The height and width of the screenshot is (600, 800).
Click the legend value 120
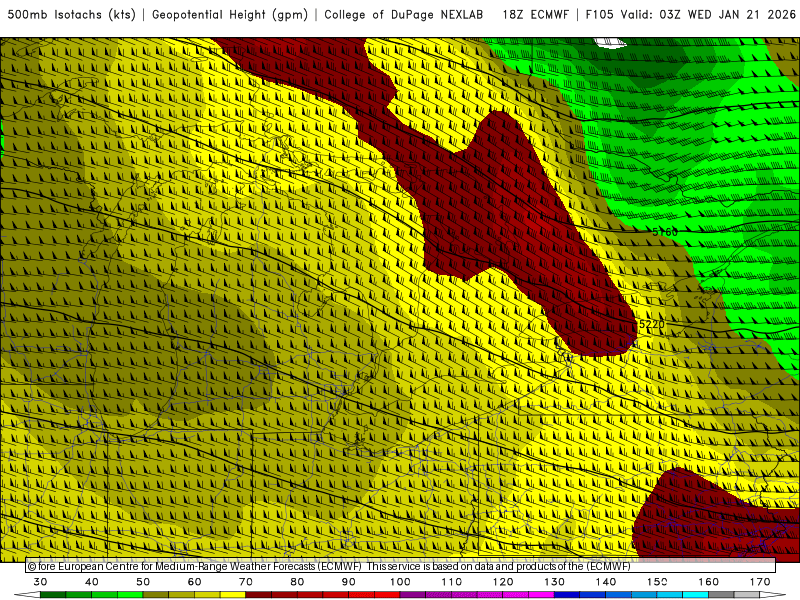tap(503, 582)
